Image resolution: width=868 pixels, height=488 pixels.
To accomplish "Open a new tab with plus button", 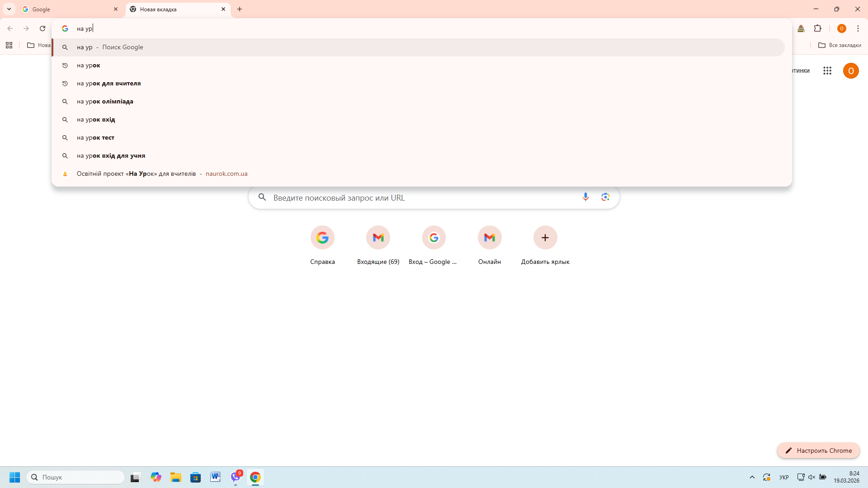I will [240, 9].
